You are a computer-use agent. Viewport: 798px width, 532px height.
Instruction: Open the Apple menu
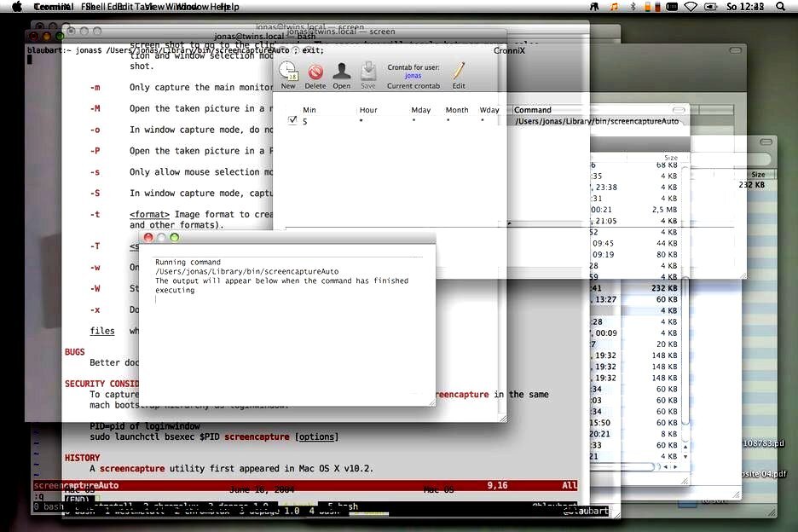(17, 7)
